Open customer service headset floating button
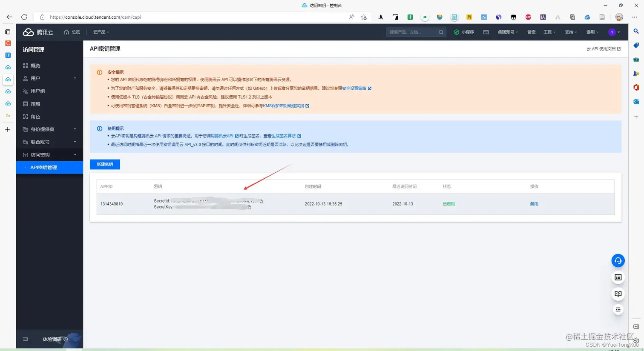This screenshot has width=644, height=351. tap(618, 260)
